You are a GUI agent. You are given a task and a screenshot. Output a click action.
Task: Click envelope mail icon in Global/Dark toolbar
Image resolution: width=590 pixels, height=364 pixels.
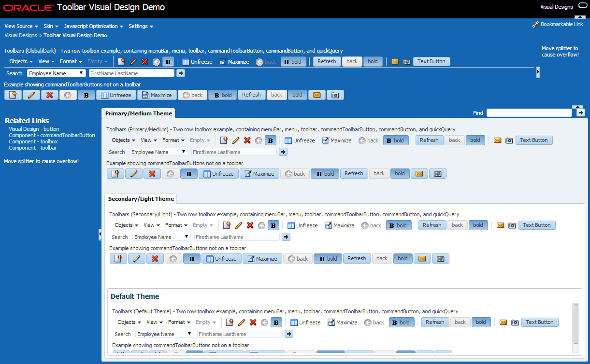pyautogui.click(x=395, y=61)
